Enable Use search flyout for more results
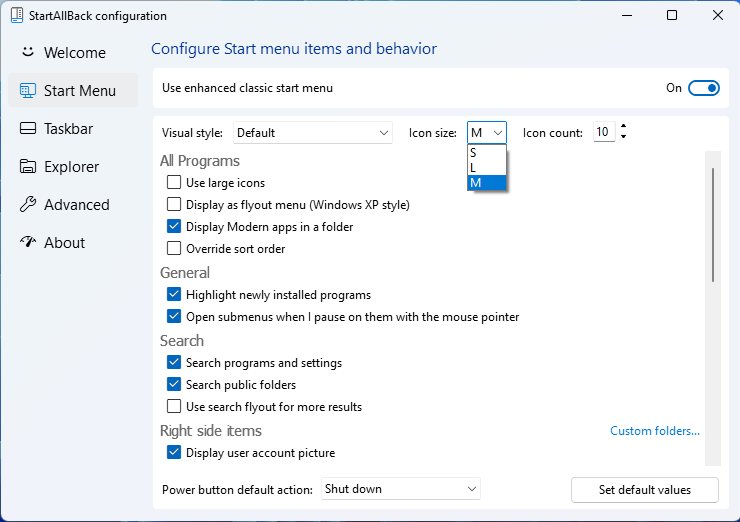 (174, 406)
